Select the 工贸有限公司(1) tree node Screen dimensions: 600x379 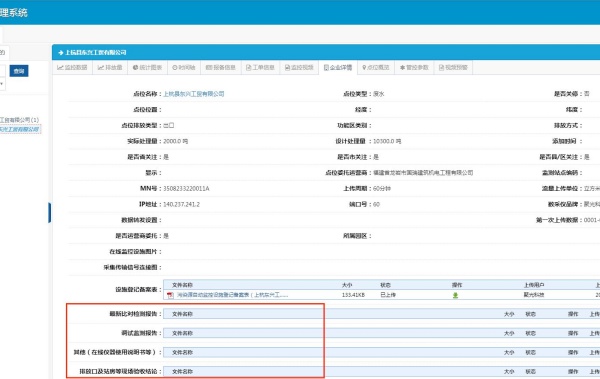coord(19,120)
